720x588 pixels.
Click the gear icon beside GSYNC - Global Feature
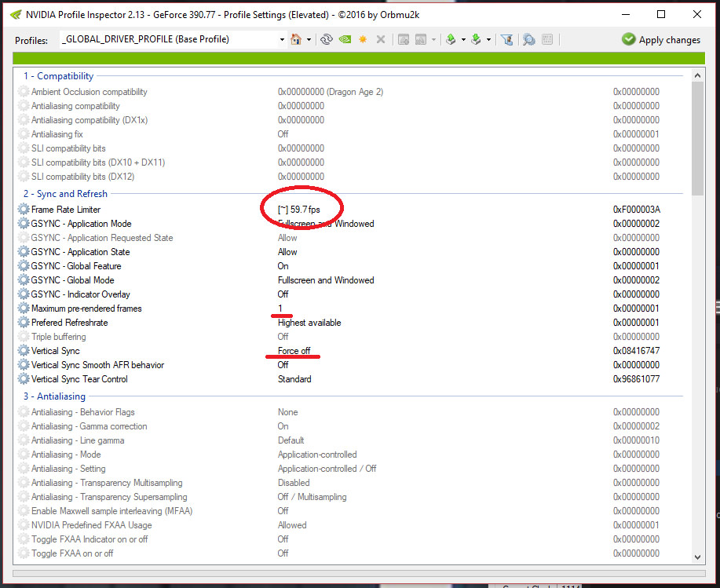click(x=24, y=266)
